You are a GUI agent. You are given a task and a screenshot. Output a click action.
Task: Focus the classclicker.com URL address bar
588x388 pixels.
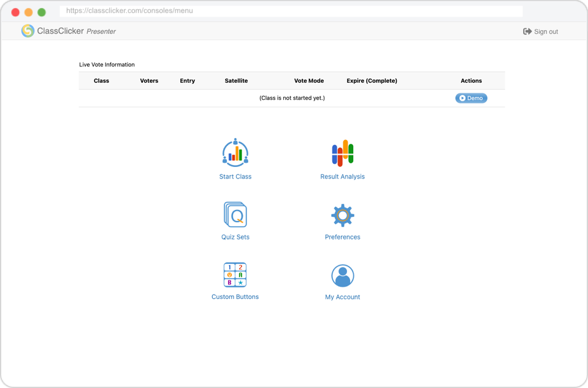coord(291,11)
